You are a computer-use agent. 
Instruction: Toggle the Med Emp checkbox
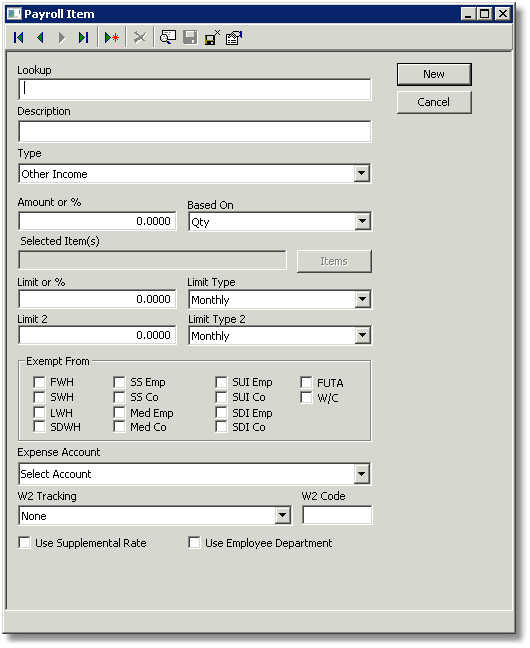[x=119, y=412]
